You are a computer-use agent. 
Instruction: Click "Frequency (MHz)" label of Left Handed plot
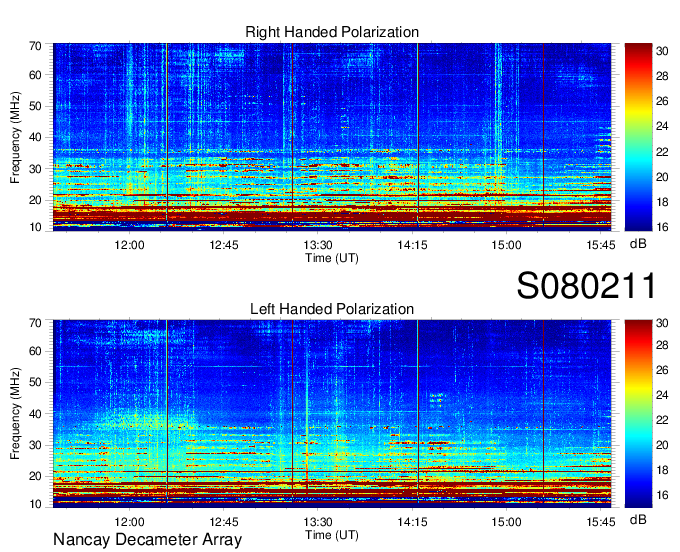pos(15,414)
